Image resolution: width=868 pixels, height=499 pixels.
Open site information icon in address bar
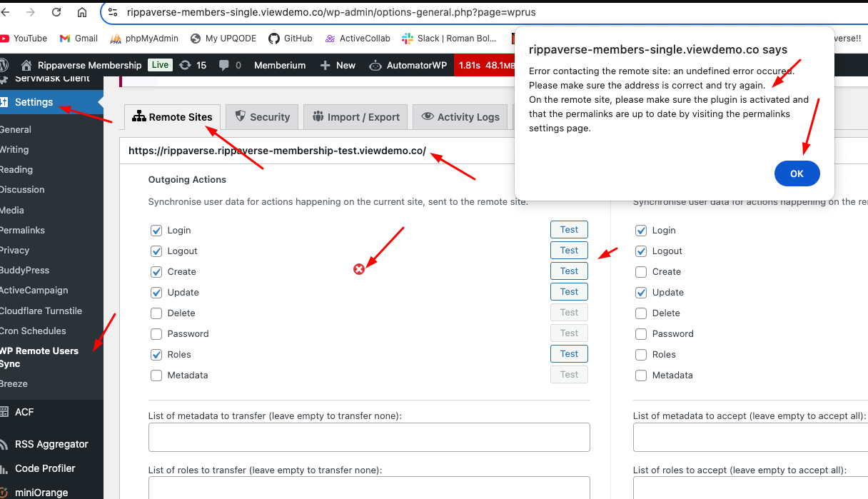click(113, 12)
